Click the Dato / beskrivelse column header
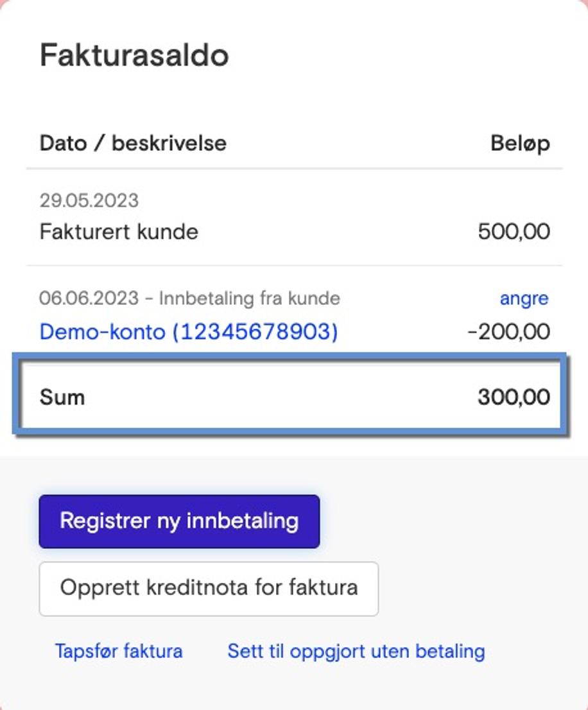 (133, 143)
